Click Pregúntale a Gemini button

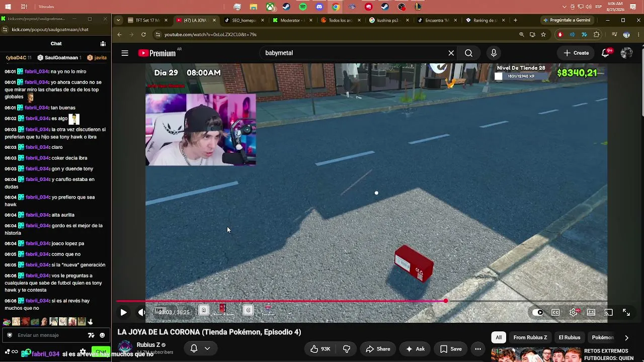[567, 20]
